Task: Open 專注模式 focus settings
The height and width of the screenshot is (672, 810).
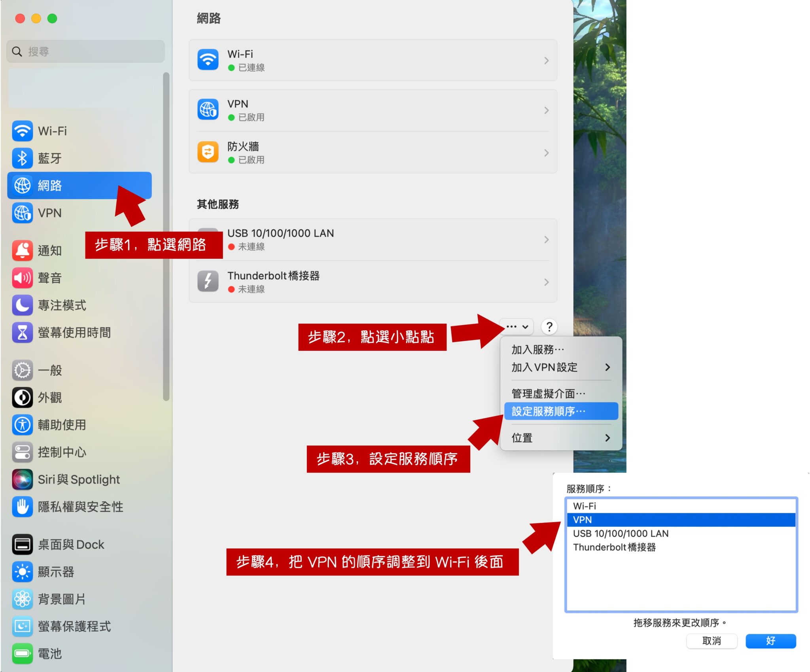Action: (x=79, y=305)
